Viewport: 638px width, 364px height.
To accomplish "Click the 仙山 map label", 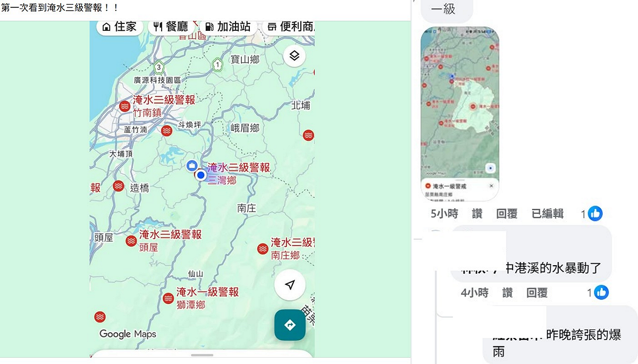I will (195, 274).
